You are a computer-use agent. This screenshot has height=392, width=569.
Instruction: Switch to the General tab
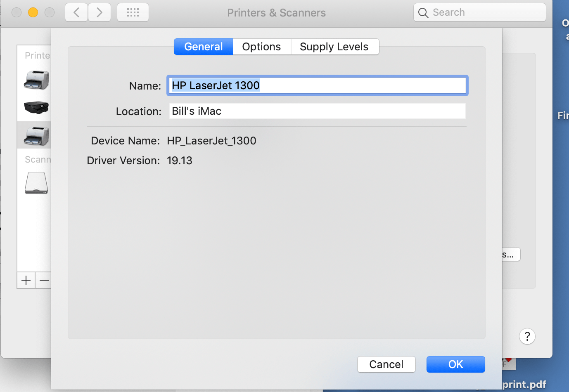pos(204,47)
